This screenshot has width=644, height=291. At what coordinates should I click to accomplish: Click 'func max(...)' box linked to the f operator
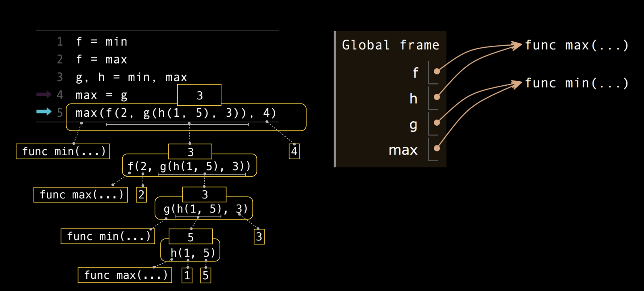[x=81, y=195]
